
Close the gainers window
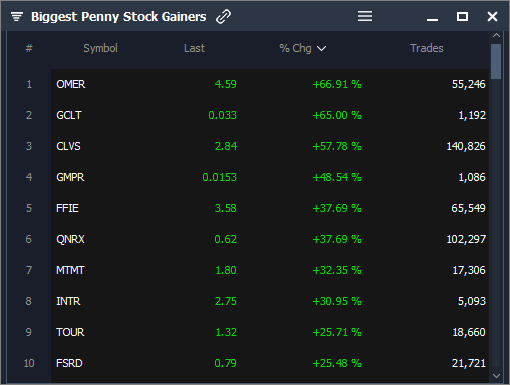[x=492, y=16]
